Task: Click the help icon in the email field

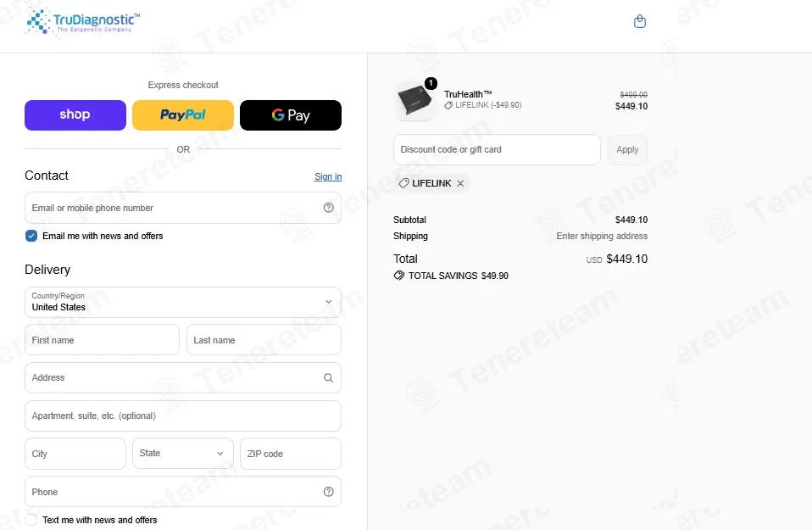Action: (x=328, y=208)
